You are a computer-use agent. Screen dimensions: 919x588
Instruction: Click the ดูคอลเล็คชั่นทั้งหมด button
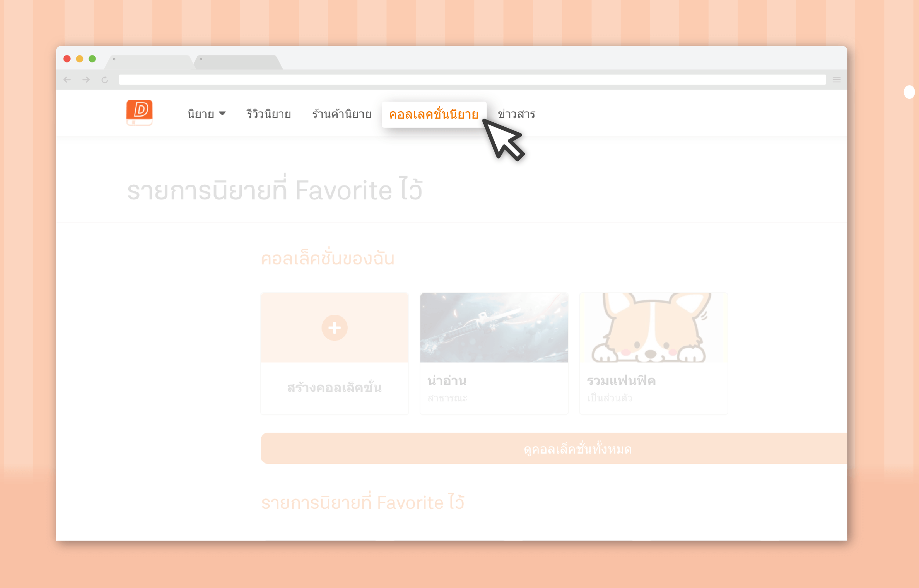point(554,449)
